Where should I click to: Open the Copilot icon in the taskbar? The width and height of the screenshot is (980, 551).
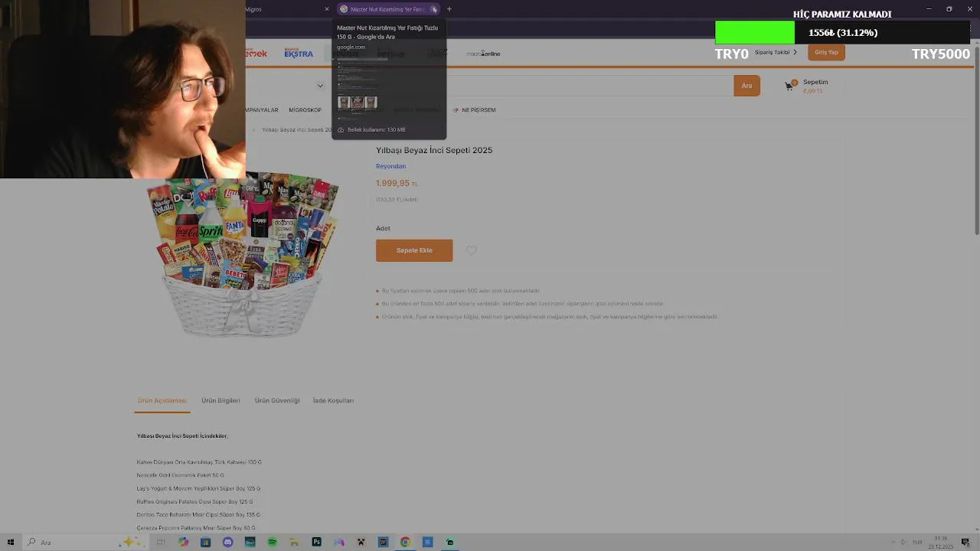point(183,542)
